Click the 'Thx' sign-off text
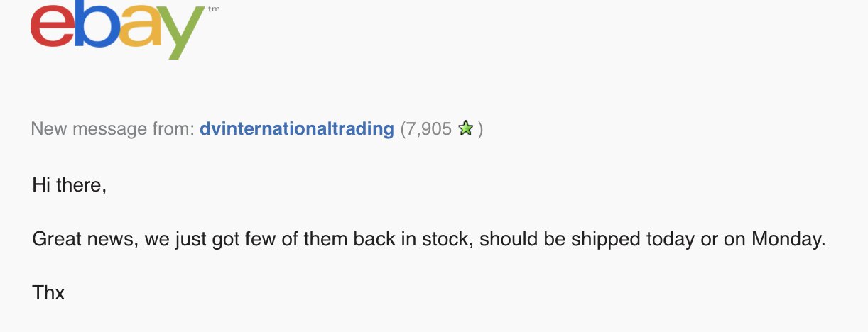Image resolution: width=868 pixels, height=332 pixels. coord(48,292)
